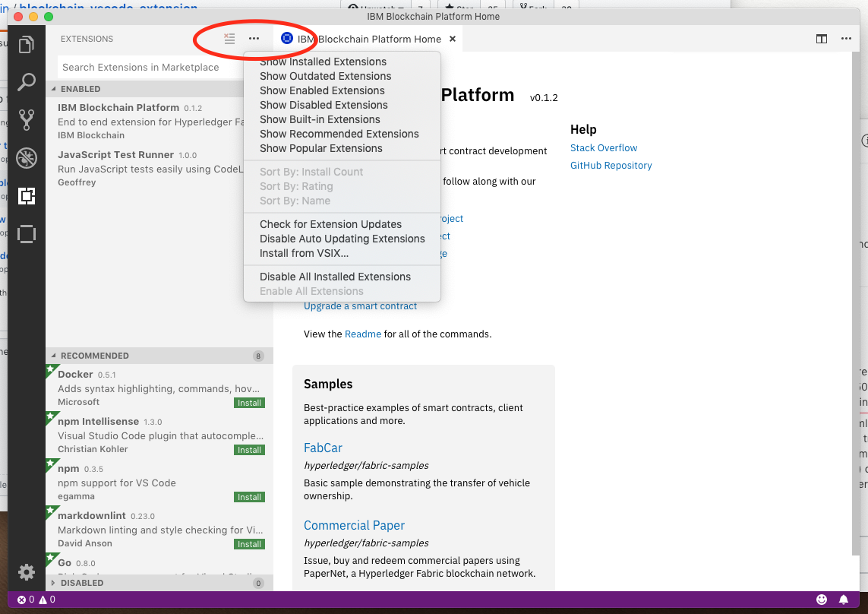Open notifications via the bell icon
The height and width of the screenshot is (614, 868).
pos(844,600)
